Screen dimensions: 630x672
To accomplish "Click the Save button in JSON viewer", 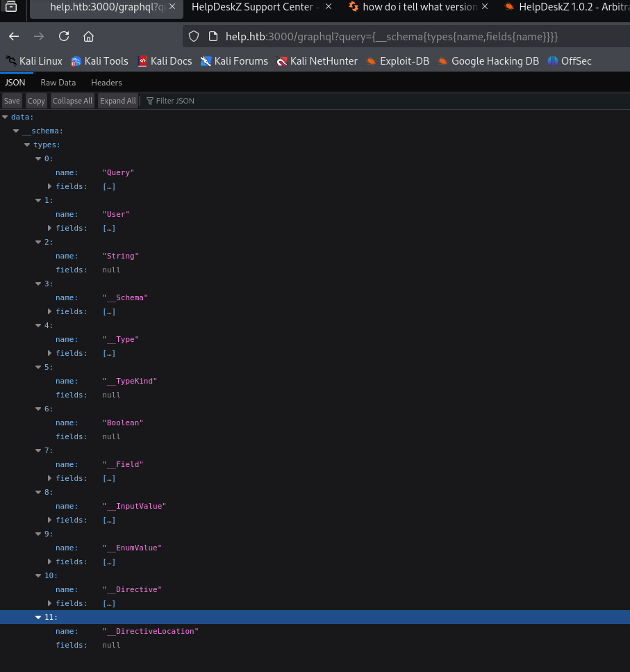I will pos(12,101).
